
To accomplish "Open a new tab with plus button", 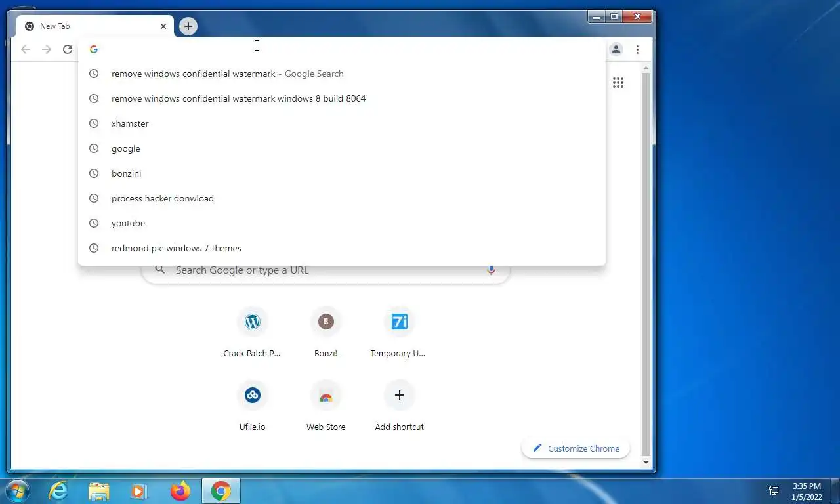I will [188, 26].
